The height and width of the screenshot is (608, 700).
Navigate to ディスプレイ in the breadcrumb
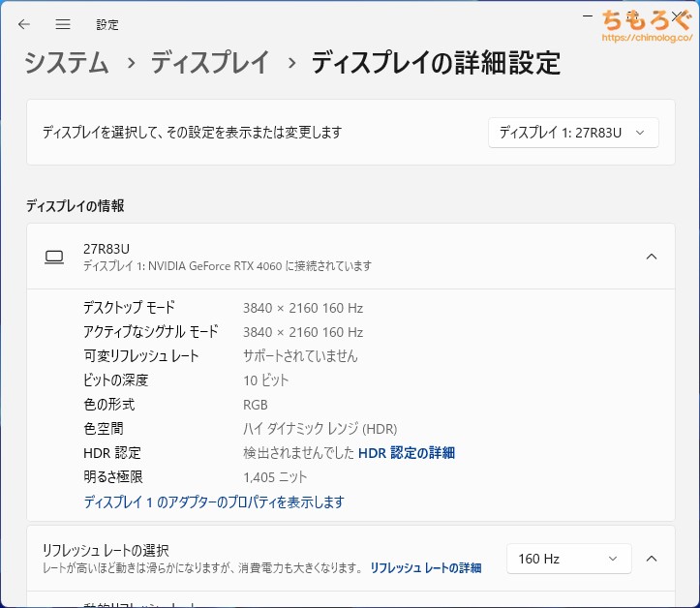(209, 64)
